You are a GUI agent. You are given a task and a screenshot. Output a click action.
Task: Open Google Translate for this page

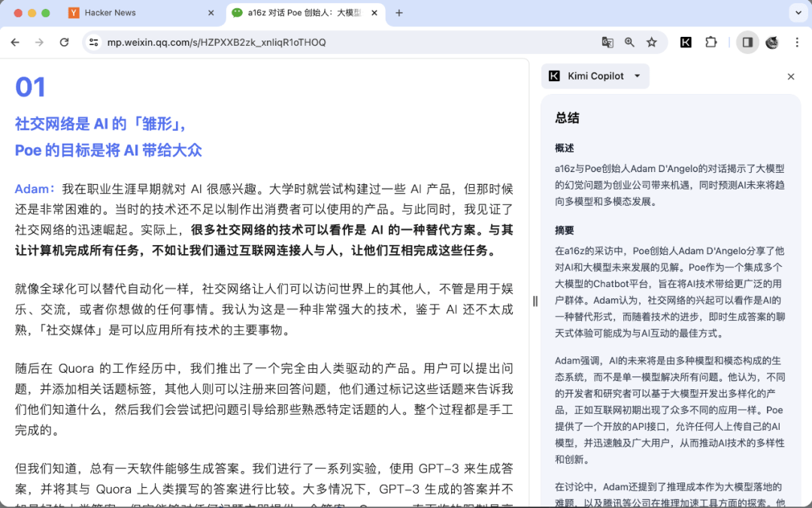[x=607, y=43]
